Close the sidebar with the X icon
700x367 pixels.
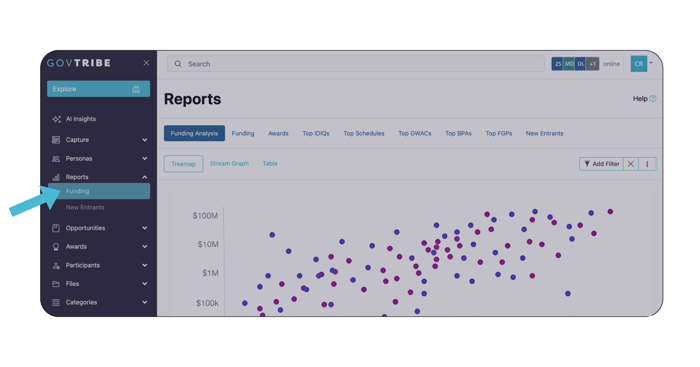(x=146, y=63)
